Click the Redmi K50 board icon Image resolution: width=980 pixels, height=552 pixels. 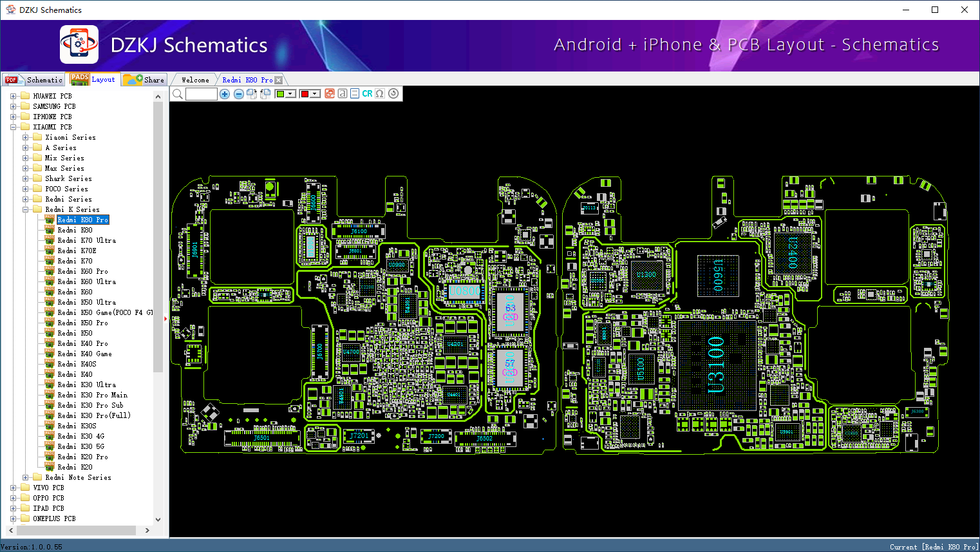pos(50,333)
